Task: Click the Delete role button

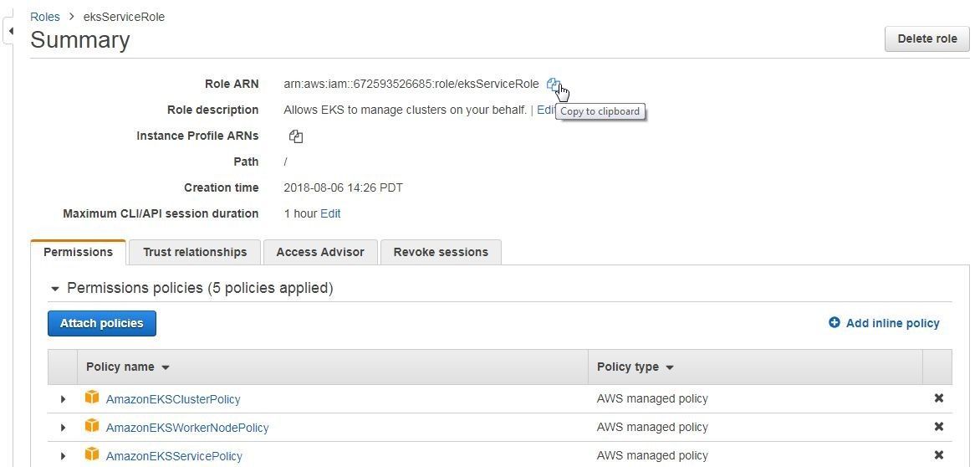Action: coord(926,38)
